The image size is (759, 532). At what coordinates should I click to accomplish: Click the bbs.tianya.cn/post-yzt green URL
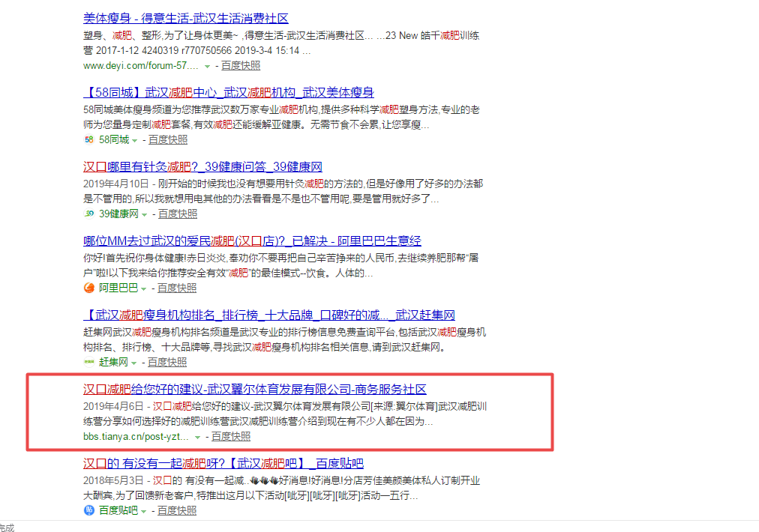[x=136, y=436]
